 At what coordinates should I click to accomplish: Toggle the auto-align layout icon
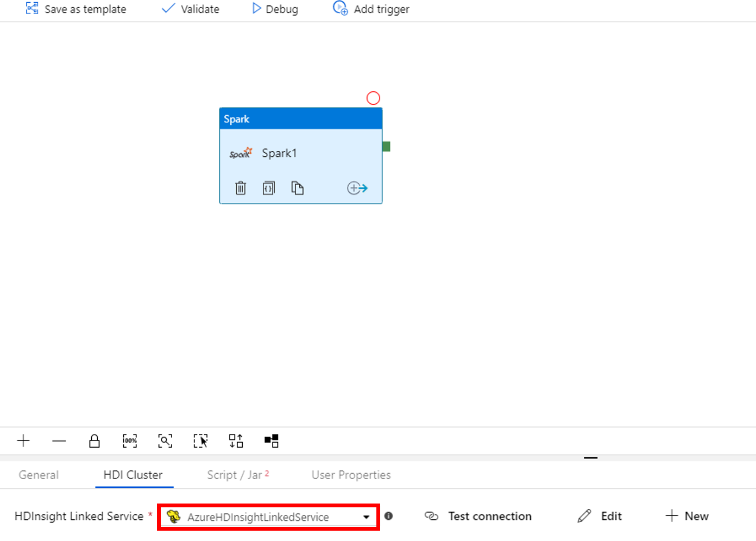(236, 441)
